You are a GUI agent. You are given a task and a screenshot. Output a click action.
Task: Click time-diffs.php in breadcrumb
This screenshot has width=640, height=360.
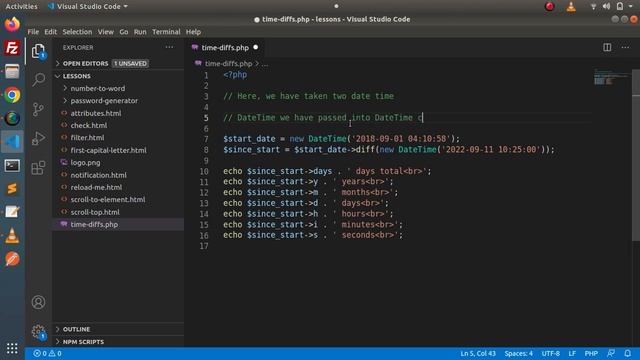[x=228, y=64]
